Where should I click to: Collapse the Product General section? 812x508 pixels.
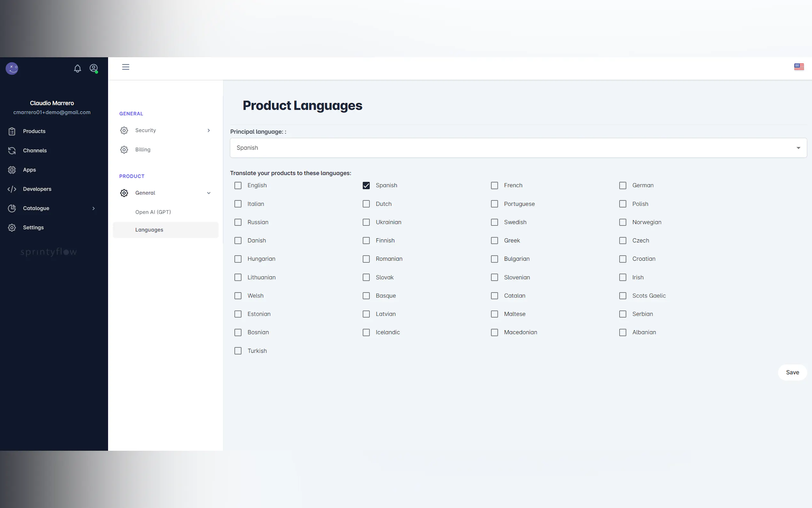coord(209,193)
